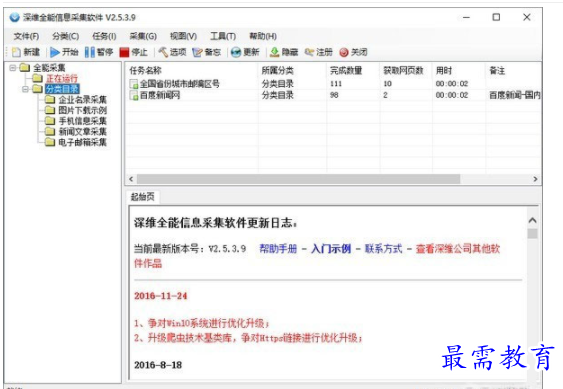Hide the window using 隐藏 icon
The height and width of the screenshot is (389, 563).
click(x=274, y=52)
